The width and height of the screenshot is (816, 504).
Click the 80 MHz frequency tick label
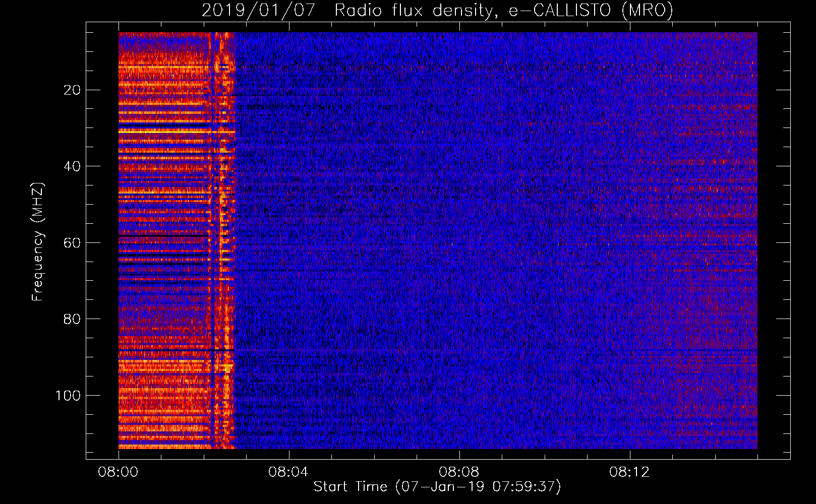73,319
